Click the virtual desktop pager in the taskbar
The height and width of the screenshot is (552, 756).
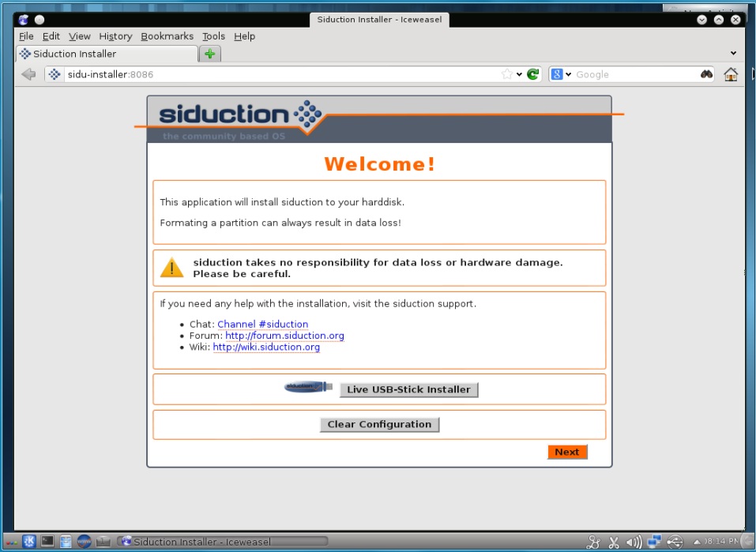click(103, 542)
